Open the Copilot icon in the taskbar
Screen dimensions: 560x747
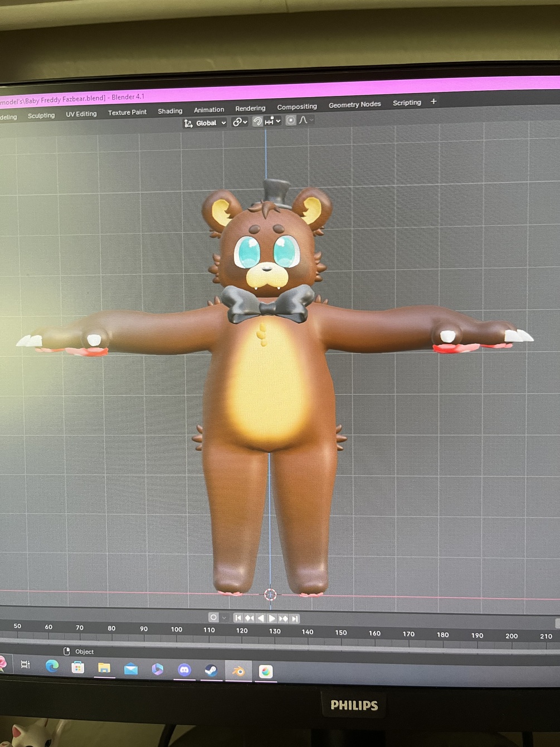[158, 669]
